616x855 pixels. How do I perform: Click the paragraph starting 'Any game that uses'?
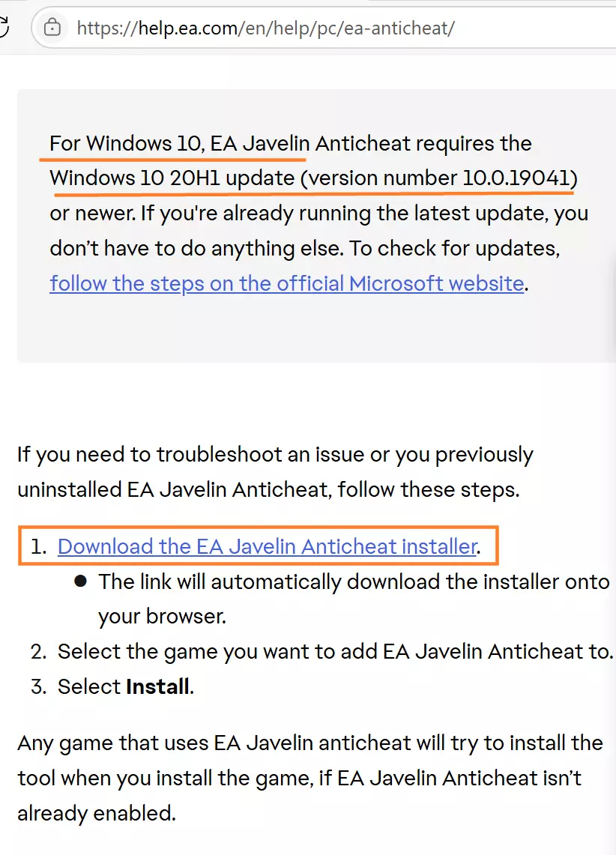(309, 743)
